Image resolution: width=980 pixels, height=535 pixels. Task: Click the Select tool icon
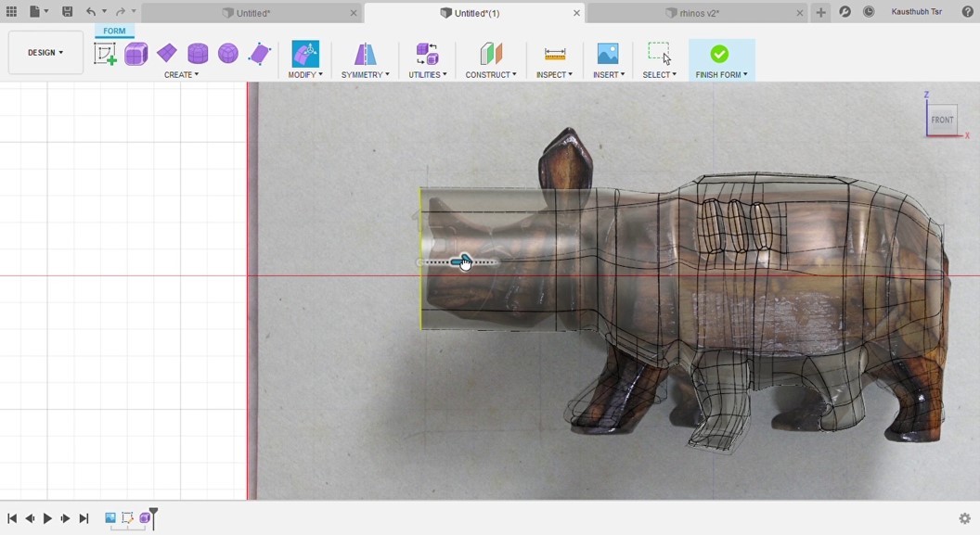pyautogui.click(x=659, y=54)
